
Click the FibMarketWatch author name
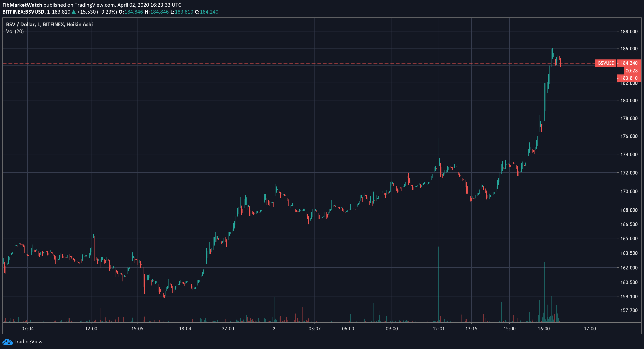tap(22, 5)
